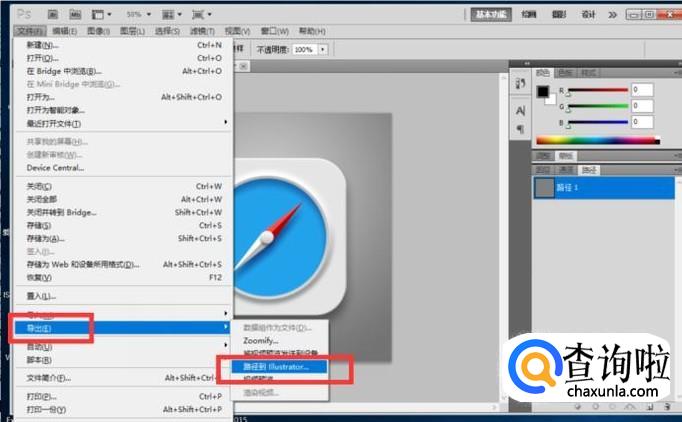Choose 关闭(C) menu entry
Viewport: 682px width, 422px height.
[124, 186]
